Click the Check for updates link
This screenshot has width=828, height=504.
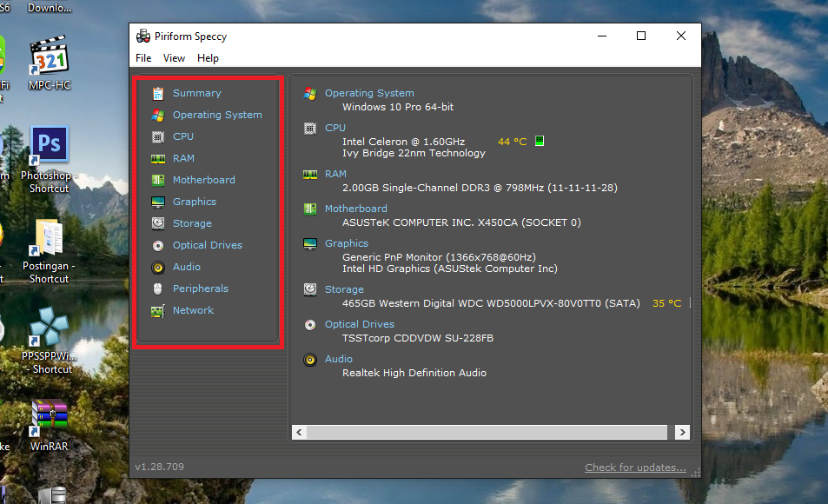635,468
